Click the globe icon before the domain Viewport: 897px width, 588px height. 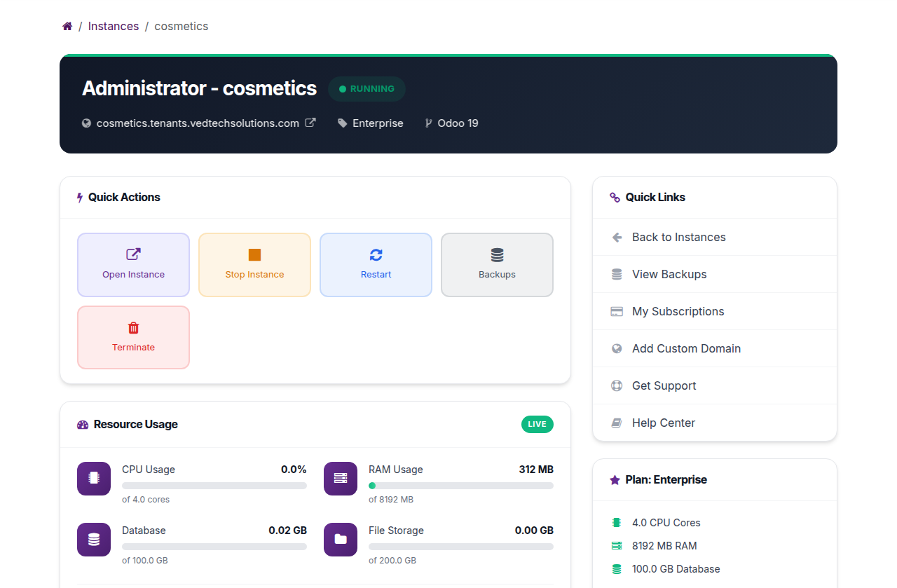click(x=87, y=123)
